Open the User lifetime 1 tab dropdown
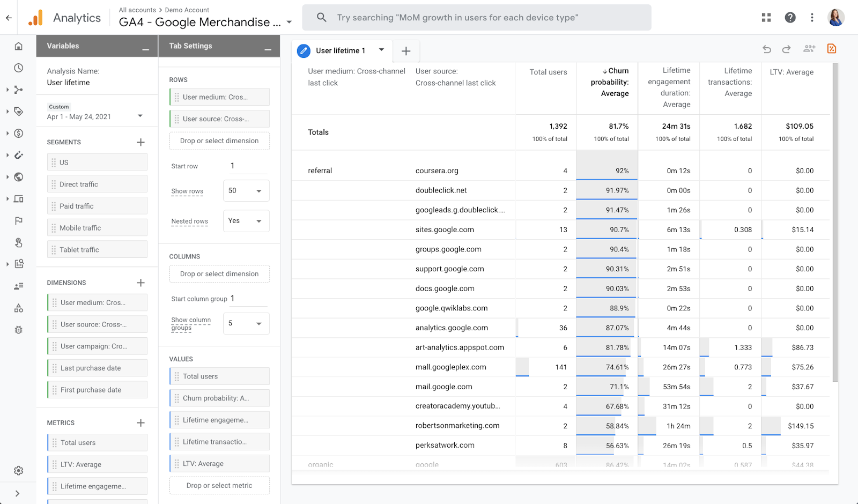Screen dimensions: 858x504 [381, 50]
